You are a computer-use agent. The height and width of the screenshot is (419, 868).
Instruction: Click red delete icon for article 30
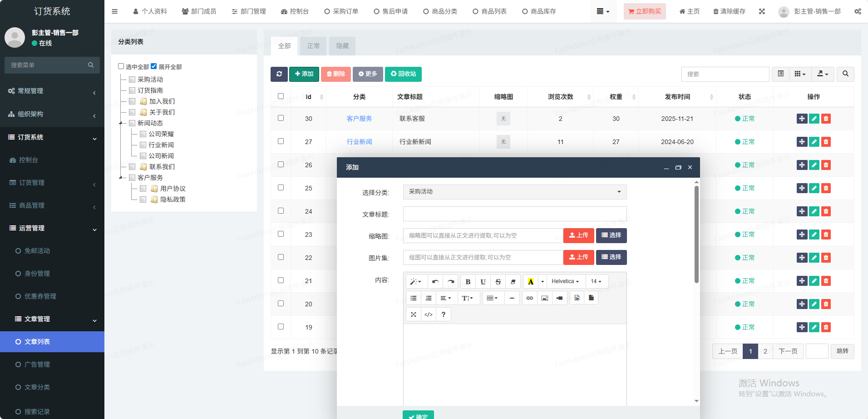826,119
